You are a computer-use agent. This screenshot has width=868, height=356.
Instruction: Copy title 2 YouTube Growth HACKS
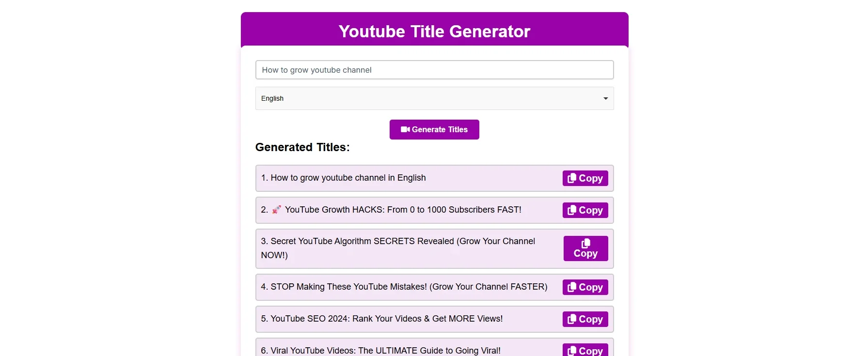coord(585,210)
